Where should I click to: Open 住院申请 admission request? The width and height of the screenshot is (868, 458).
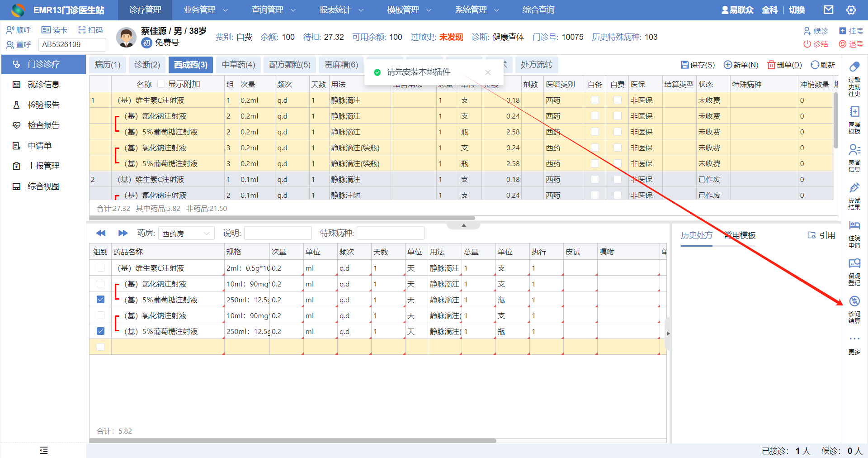tap(854, 234)
